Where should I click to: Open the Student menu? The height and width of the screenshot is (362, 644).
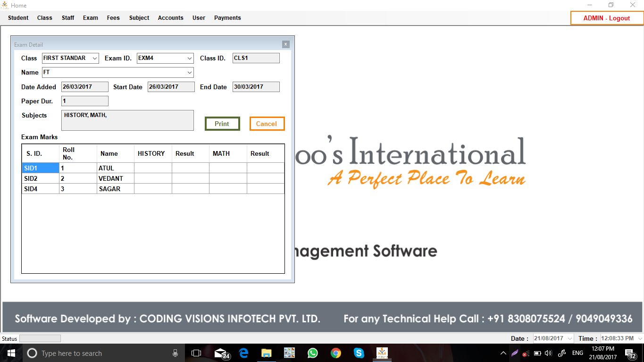(18, 18)
